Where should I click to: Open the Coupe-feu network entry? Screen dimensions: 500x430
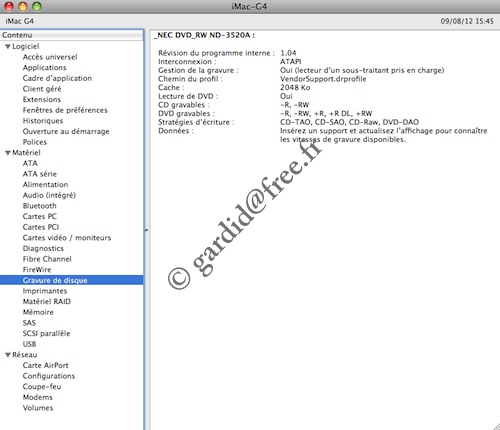(42, 387)
